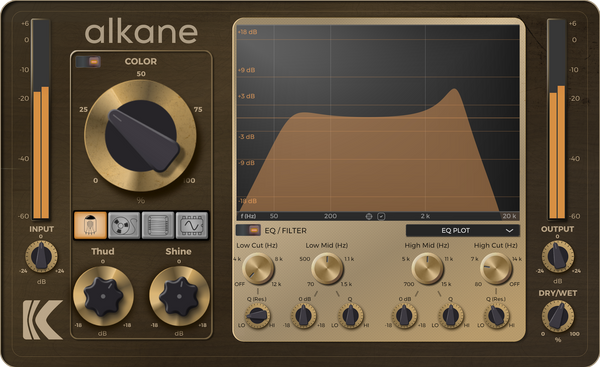
Task: Click the Low Mid Q knob
Action: click(351, 316)
